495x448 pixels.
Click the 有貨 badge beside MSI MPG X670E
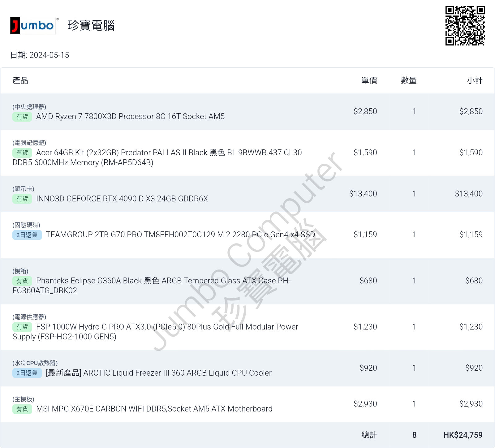pyautogui.click(x=22, y=409)
